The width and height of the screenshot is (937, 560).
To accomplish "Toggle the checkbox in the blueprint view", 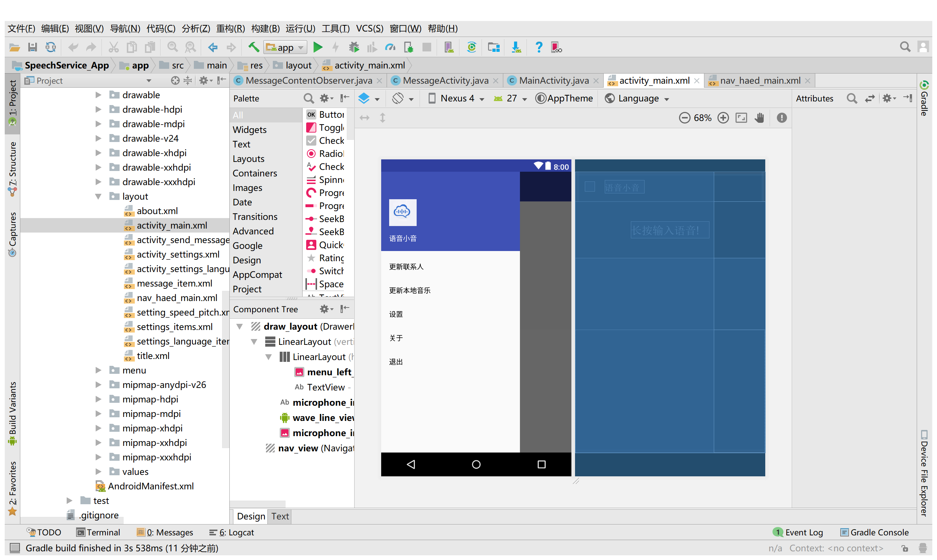I will (x=590, y=187).
